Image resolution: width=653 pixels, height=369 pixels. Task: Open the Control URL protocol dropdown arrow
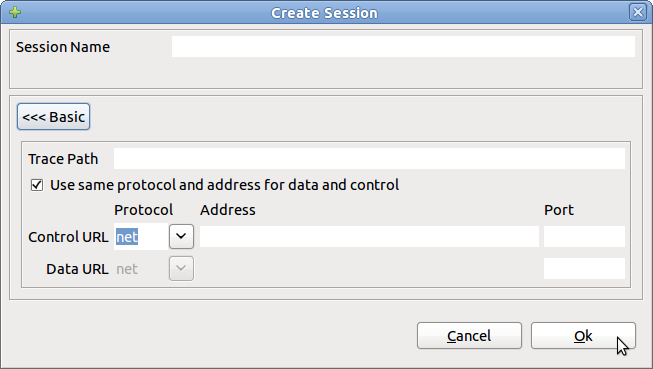(x=181, y=236)
